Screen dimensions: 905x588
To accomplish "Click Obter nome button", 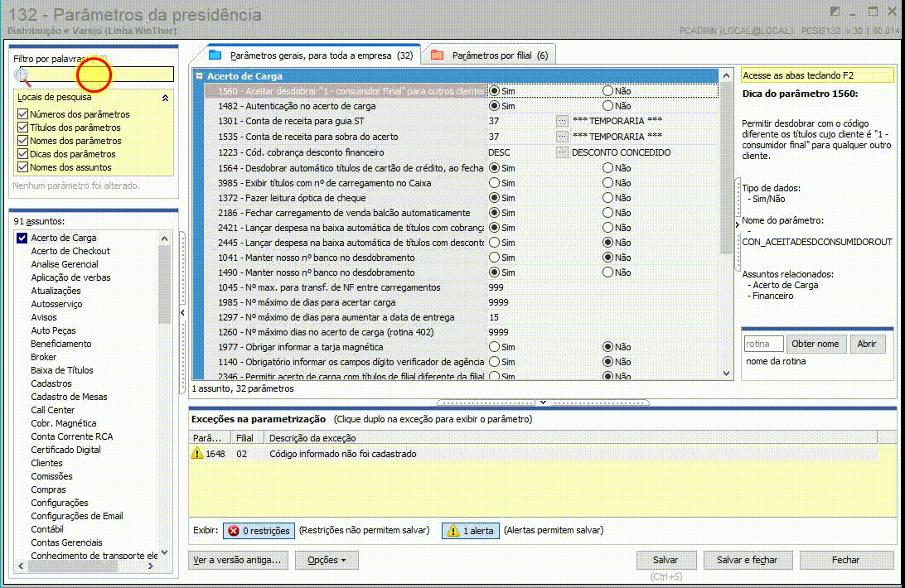I will pos(815,344).
